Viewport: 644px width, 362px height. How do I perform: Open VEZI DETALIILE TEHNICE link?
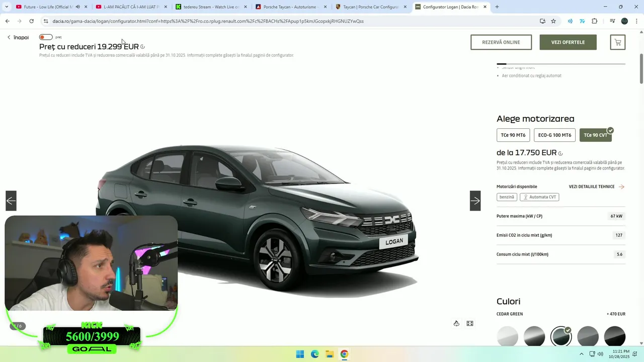click(596, 187)
